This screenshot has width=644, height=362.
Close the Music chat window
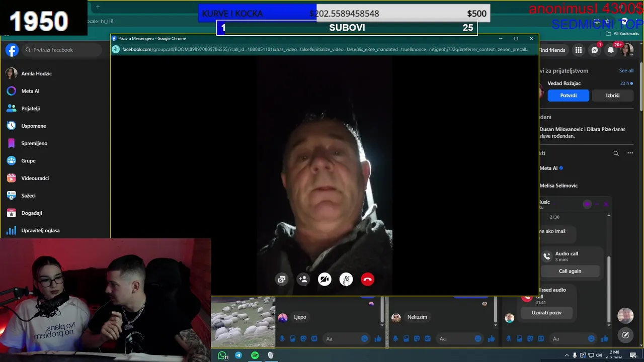pyautogui.click(x=606, y=204)
